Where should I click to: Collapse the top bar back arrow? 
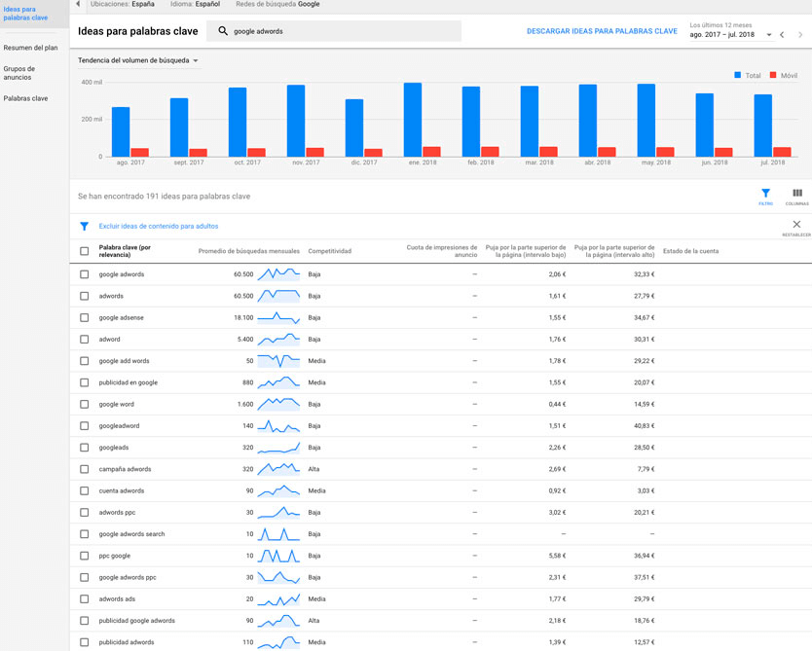(x=78, y=4)
